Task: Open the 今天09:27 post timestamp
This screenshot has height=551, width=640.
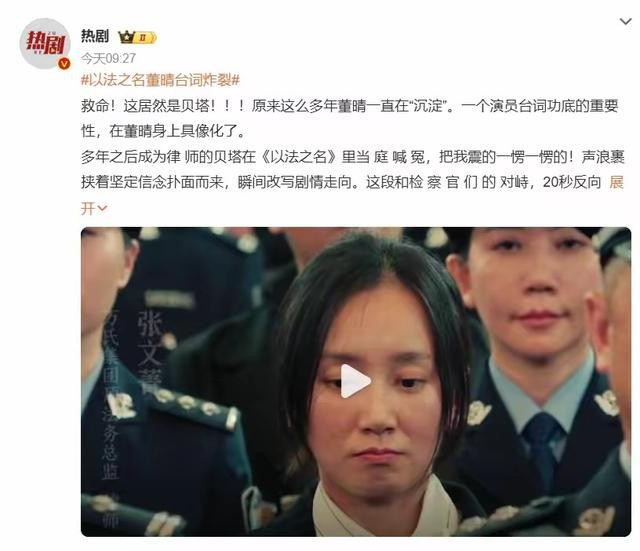Action: [108, 58]
